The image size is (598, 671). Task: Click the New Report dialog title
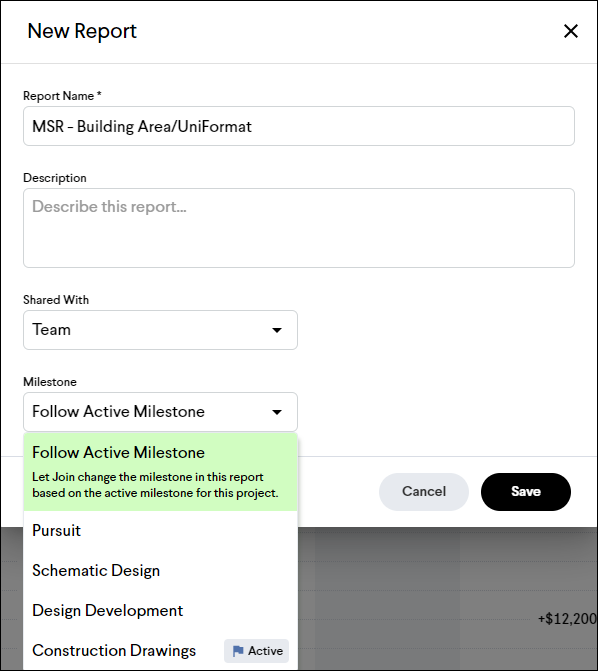point(82,31)
